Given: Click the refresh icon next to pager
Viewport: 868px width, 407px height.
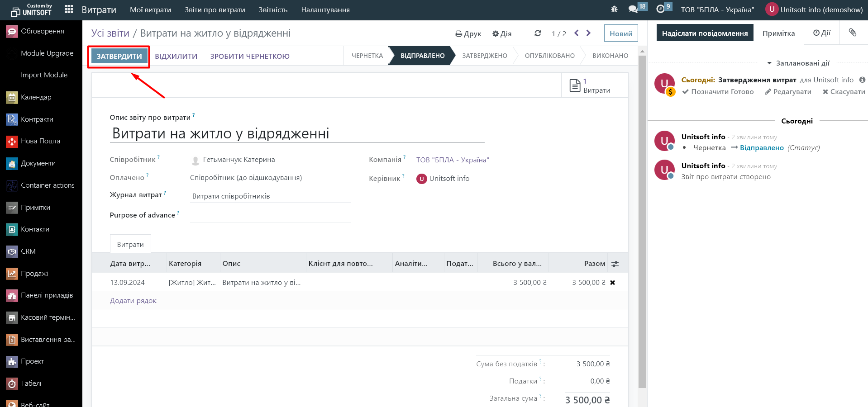Looking at the screenshot, I should 538,33.
